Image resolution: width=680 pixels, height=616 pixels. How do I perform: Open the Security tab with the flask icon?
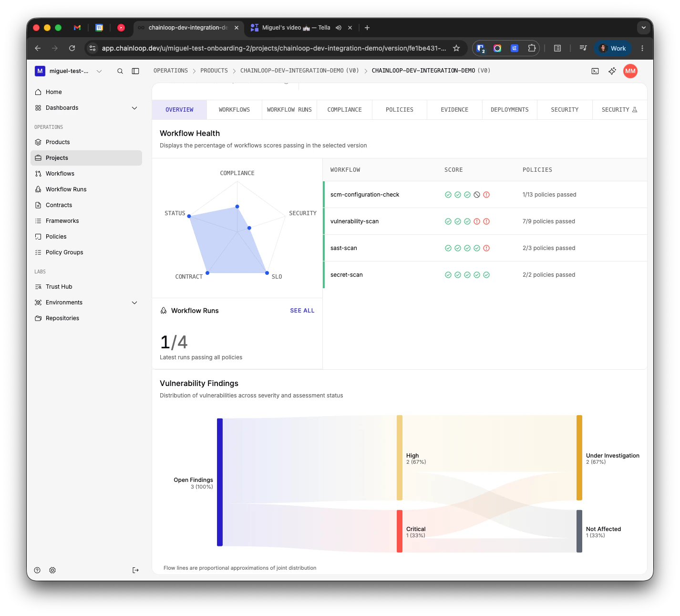point(619,110)
